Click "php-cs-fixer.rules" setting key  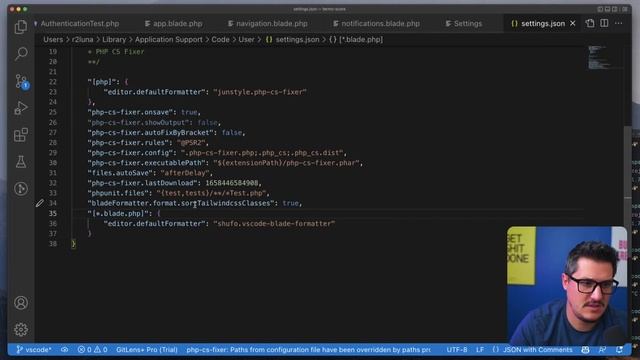tap(128, 143)
